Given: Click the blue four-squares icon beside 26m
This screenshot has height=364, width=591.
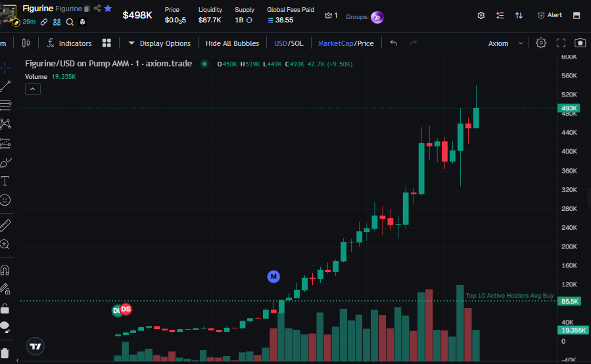Looking at the screenshot, I should [x=57, y=22].
